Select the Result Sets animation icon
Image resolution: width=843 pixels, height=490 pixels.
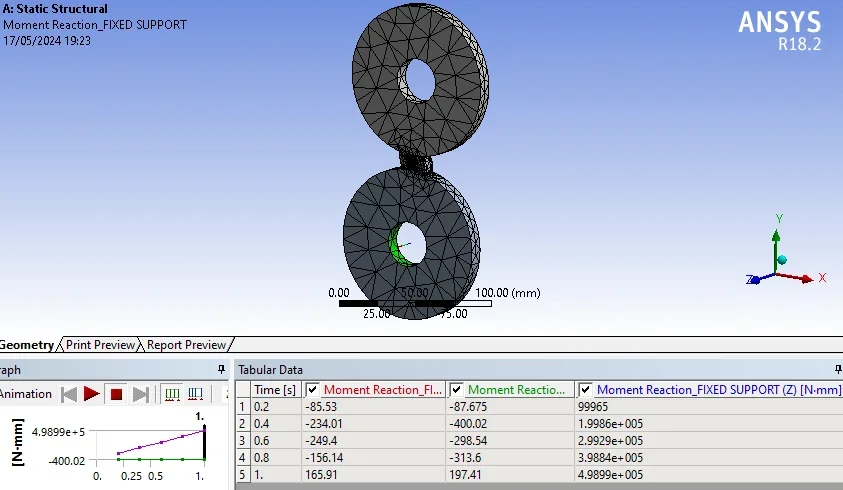point(197,394)
